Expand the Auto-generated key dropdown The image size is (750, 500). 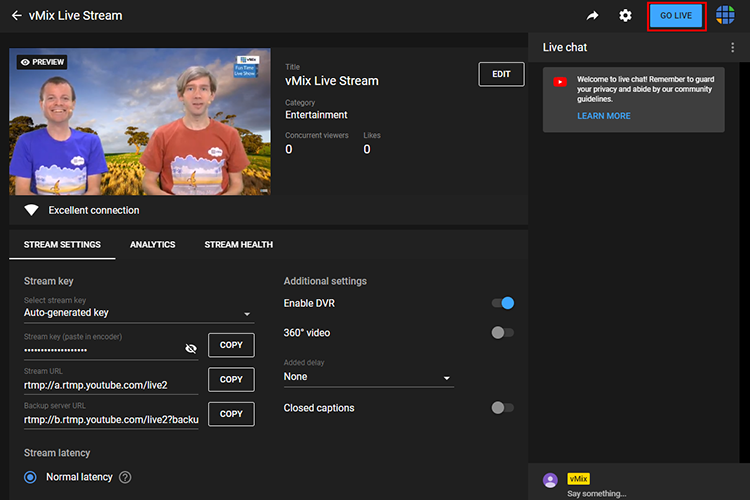click(x=139, y=313)
